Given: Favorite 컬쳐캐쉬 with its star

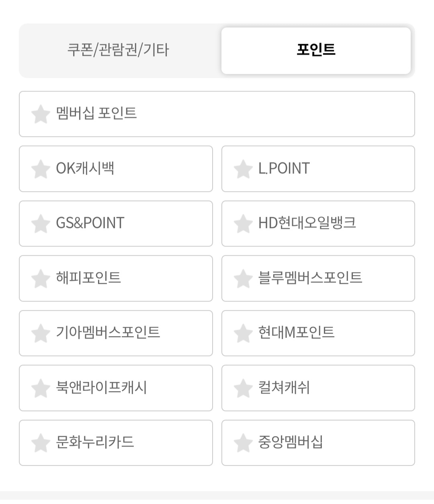Looking at the screenshot, I should coord(243,388).
